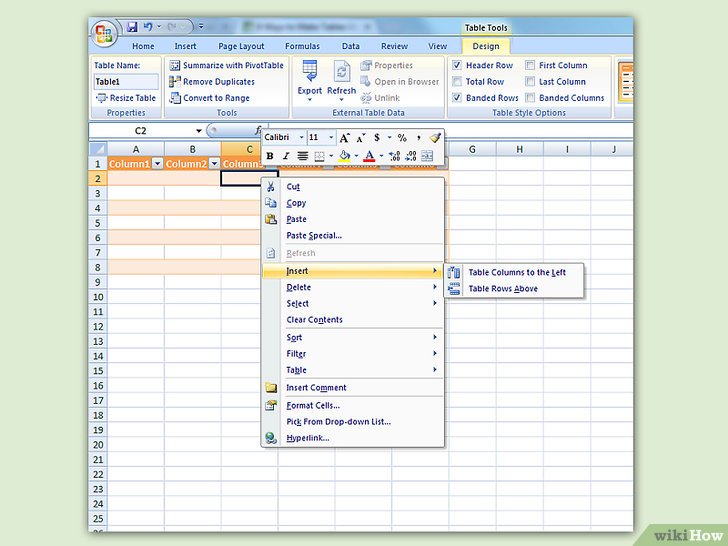
Task: Click Remove Duplicates
Action: pos(212,82)
